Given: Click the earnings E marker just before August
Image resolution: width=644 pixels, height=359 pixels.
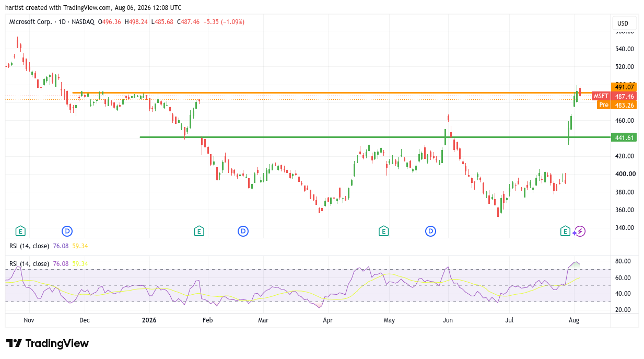Looking at the screenshot, I should [x=565, y=231].
